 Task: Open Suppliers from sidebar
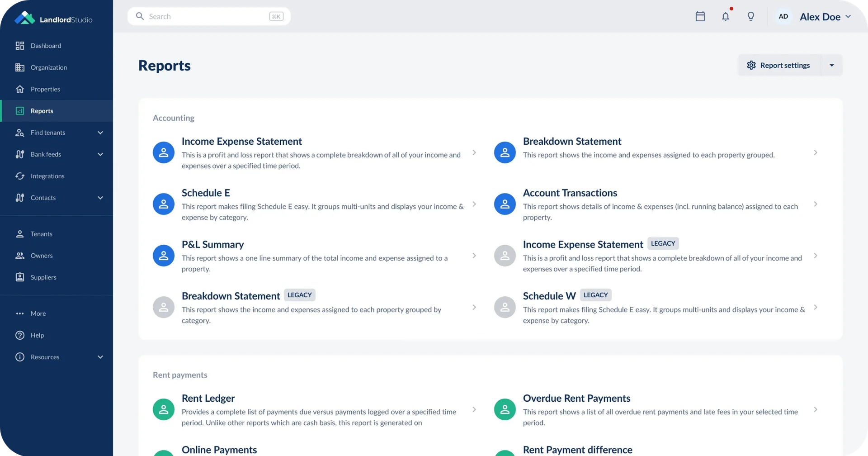(57, 277)
